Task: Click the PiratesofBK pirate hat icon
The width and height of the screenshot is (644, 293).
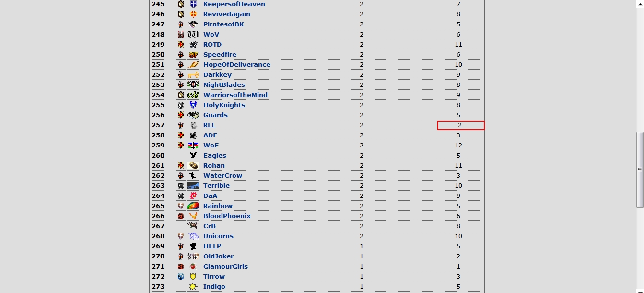Action: [193, 24]
